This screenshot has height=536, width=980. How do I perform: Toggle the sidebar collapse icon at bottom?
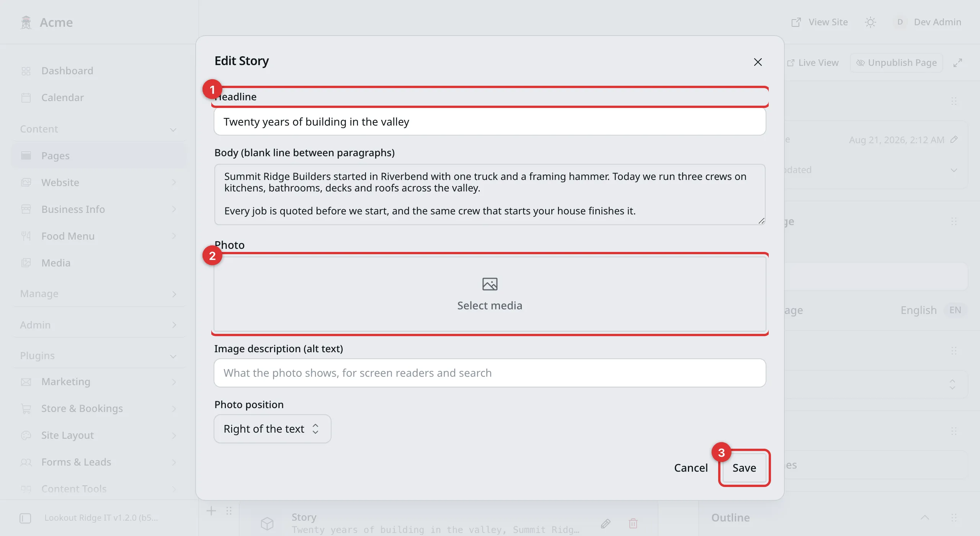point(25,518)
